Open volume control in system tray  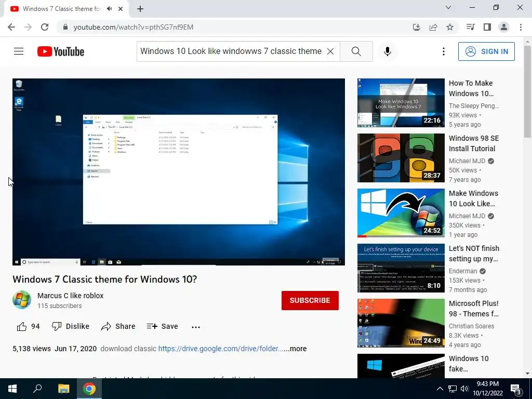pyautogui.click(x=464, y=389)
